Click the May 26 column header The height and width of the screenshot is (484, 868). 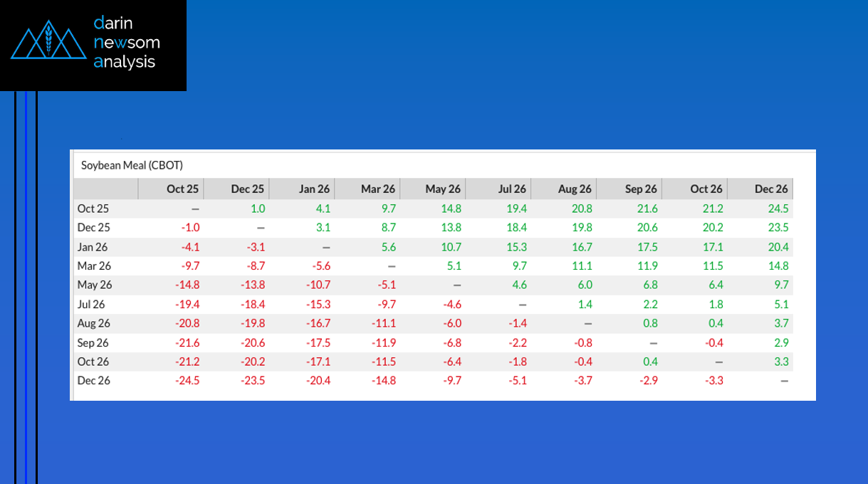pyautogui.click(x=443, y=189)
